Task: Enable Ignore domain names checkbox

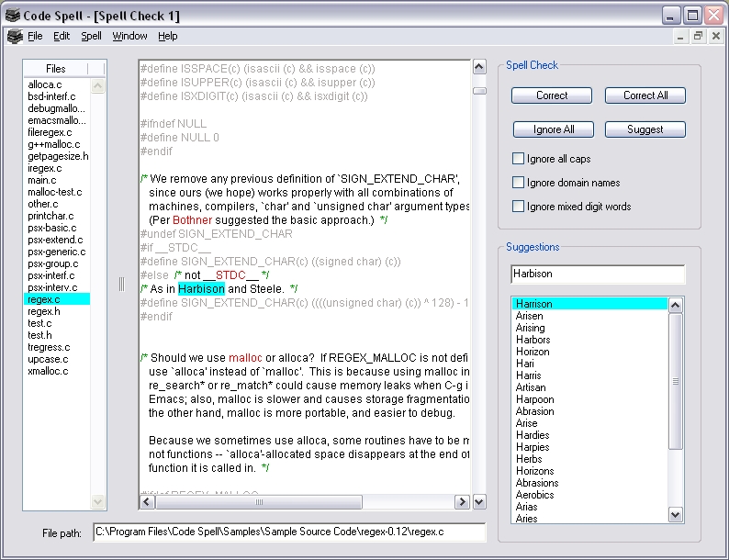Action: pyautogui.click(x=518, y=182)
